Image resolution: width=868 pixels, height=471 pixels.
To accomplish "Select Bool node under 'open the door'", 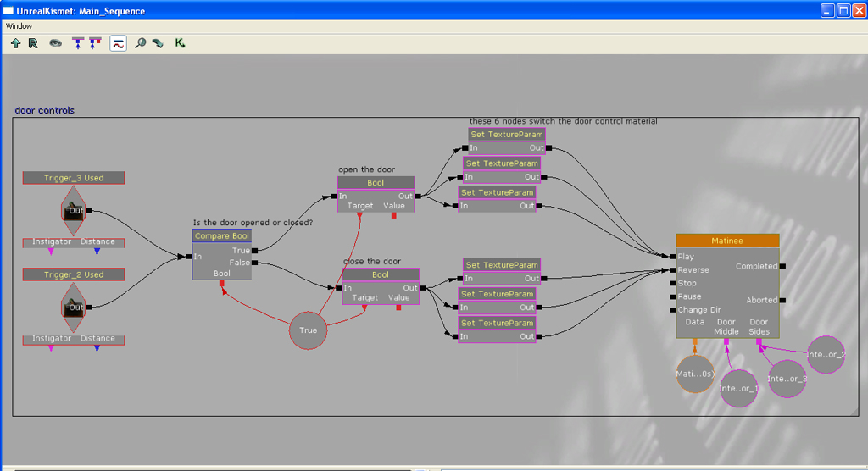I will pos(376,183).
